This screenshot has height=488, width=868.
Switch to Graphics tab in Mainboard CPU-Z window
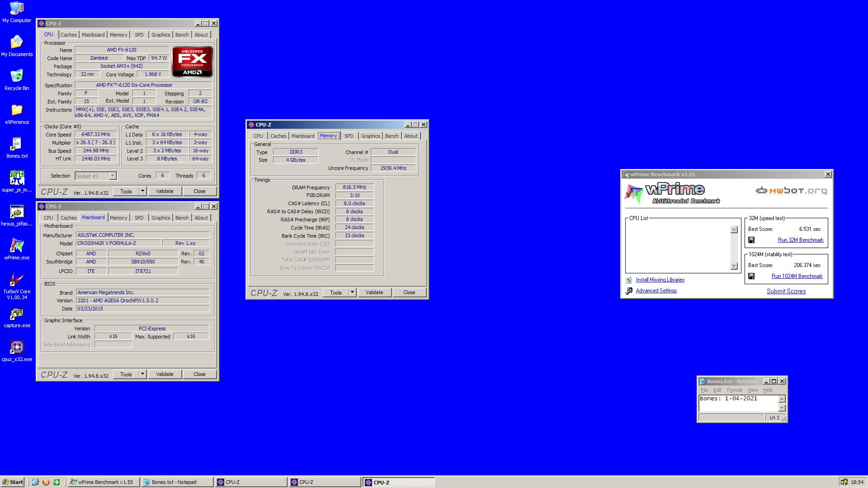(x=161, y=218)
